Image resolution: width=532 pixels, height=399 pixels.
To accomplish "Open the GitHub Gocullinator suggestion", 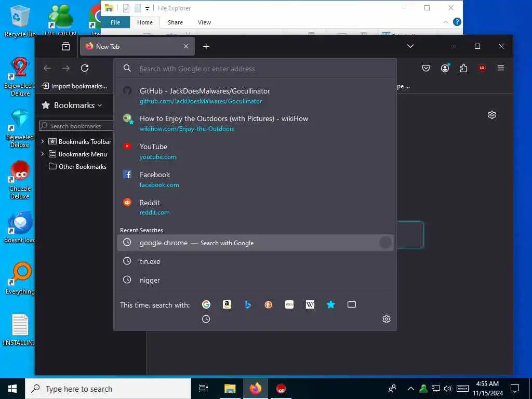I will tap(255, 96).
